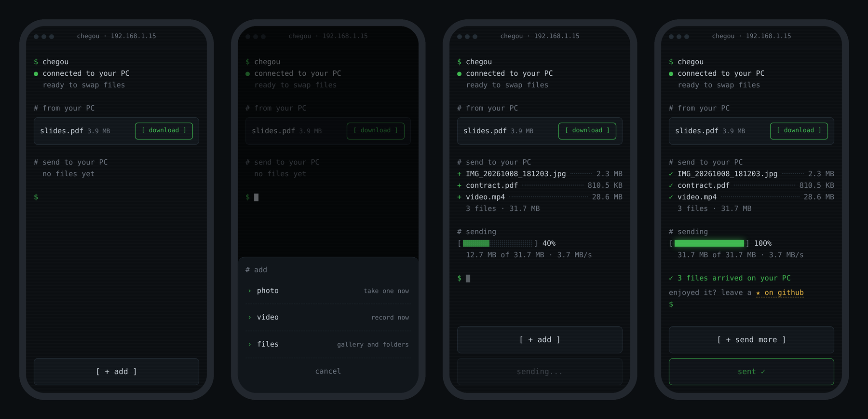Click the 'no files yet' text on the idle screen
868x419 pixels.
[x=68, y=174]
